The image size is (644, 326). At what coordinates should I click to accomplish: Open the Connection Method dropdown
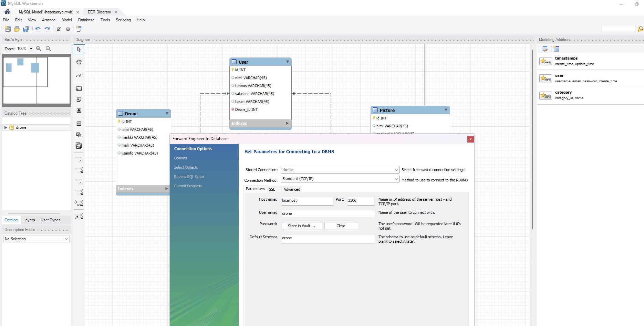(396, 179)
